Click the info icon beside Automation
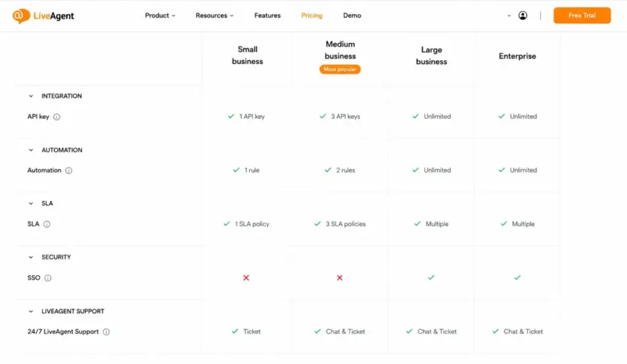Screen dimensions: 627x364 coord(69,171)
